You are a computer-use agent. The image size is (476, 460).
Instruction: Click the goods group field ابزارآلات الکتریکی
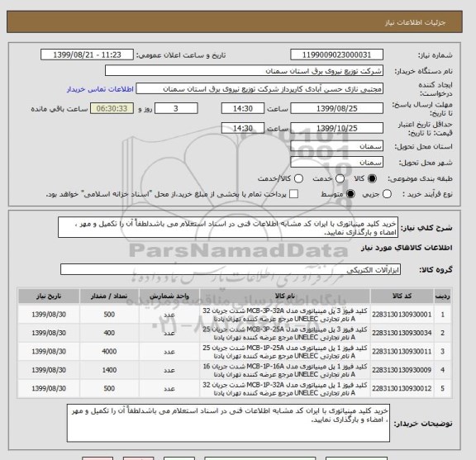[x=231, y=270]
